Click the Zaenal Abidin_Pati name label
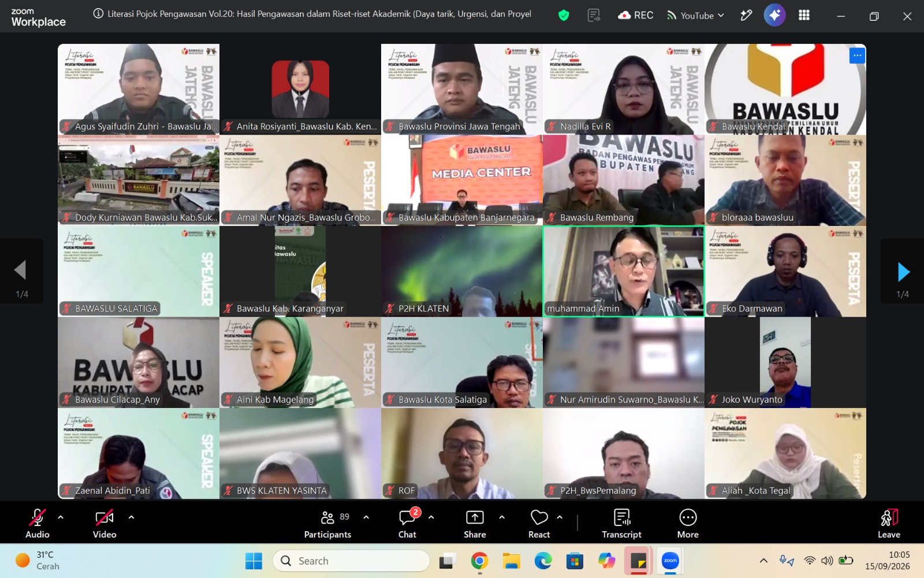The image size is (924, 578). (x=112, y=491)
